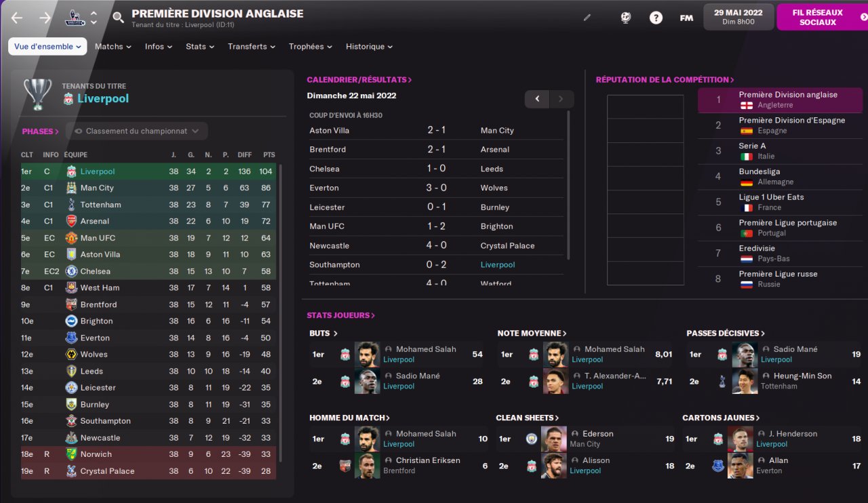Click the globe icon beside the help icon
This screenshot has width=868, height=503.
[626, 18]
